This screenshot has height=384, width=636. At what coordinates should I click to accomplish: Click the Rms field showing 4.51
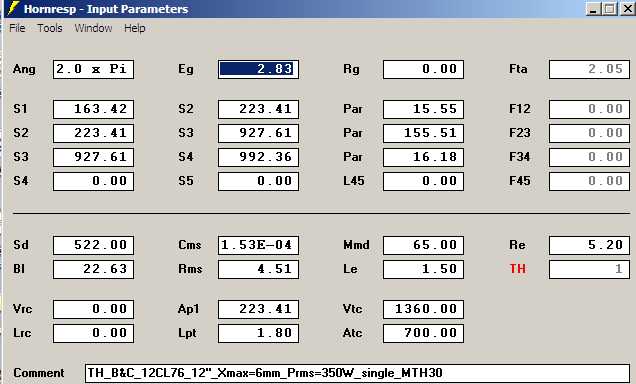[x=258, y=269]
